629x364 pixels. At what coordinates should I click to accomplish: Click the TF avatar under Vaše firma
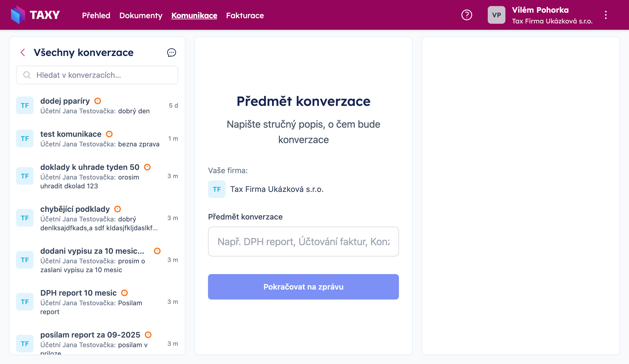[x=217, y=189]
